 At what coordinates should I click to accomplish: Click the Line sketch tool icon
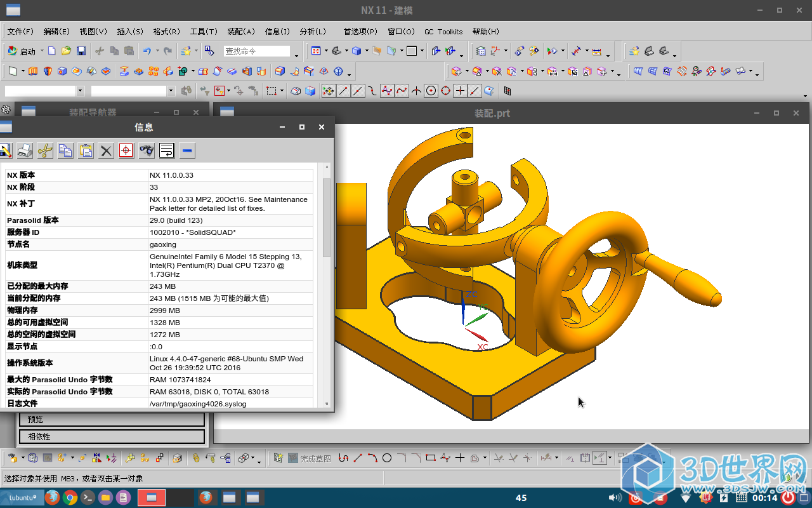[358, 458]
